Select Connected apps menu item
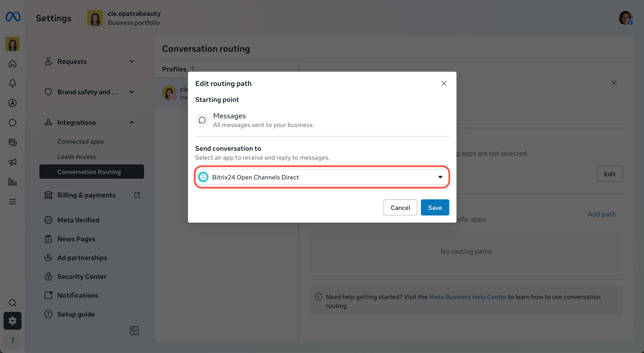Viewport: 644px width, 353px height. pos(81,141)
